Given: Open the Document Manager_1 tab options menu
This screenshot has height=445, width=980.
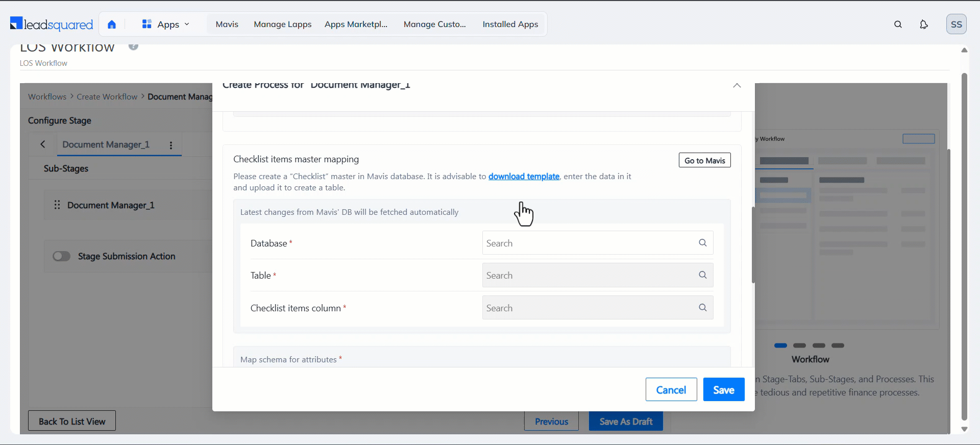Looking at the screenshot, I should pos(171,145).
